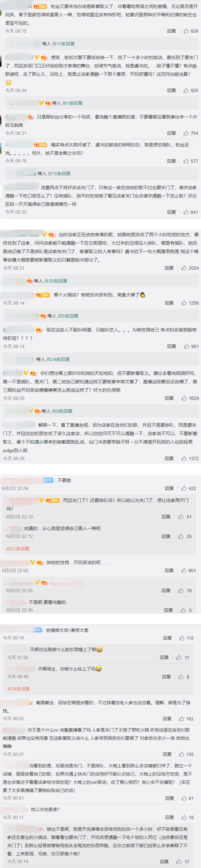Open 共8条回复 replies link

click(62, 411)
